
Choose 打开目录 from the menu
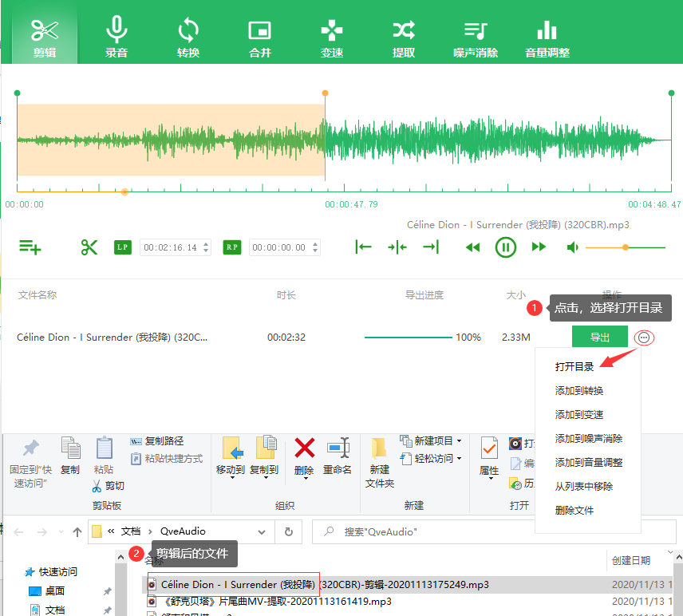point(574,366)
